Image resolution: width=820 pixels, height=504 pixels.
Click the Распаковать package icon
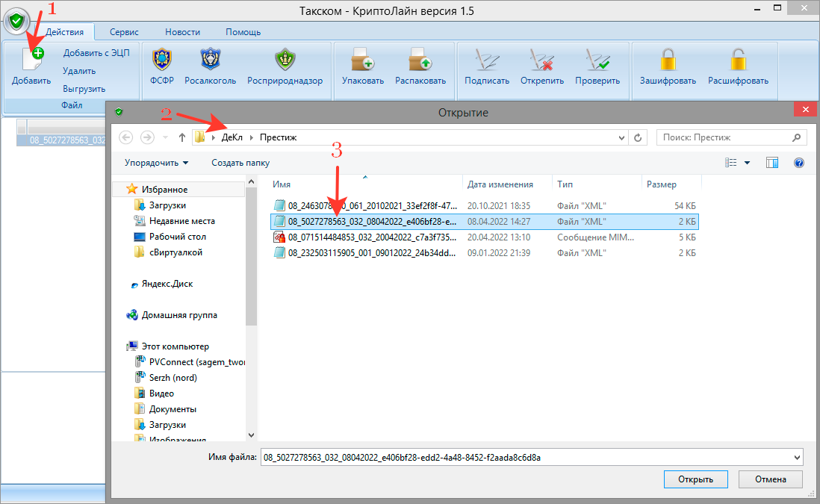click(x=420, y=59)
